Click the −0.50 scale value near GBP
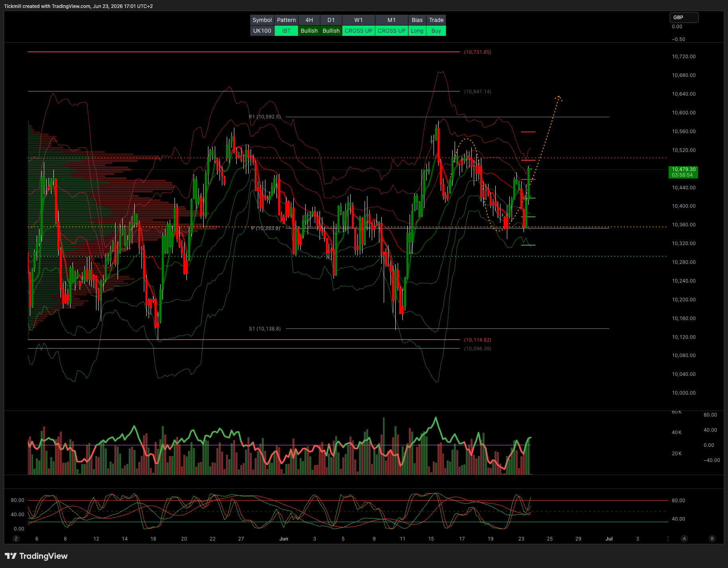The width and height of the screenshot is (728, 568). [679, 39]
